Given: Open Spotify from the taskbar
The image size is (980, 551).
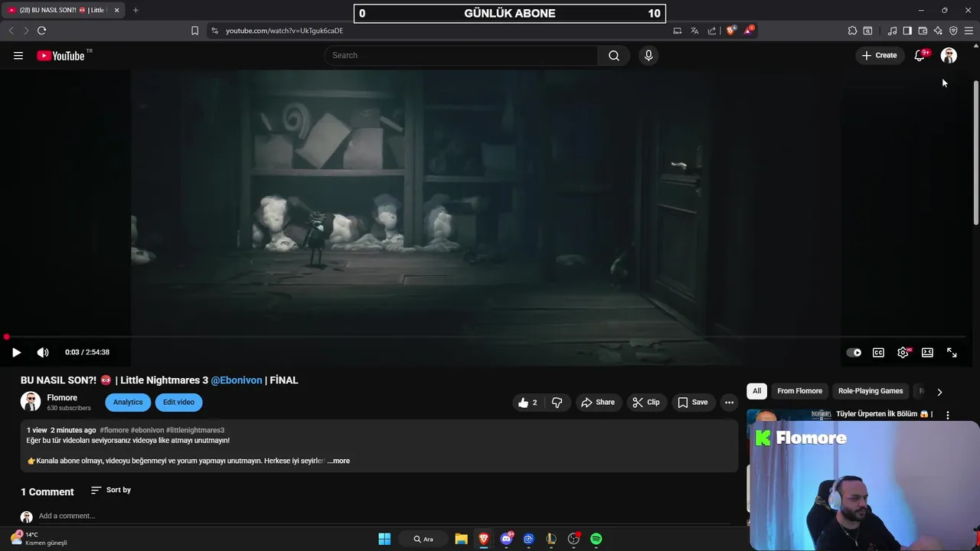Looking at the screenshot, I should pos(596,539).
